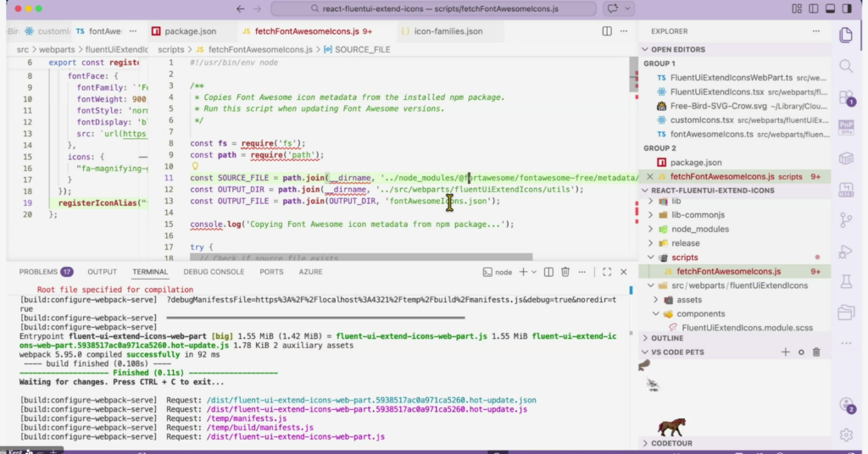
Task: Click the lightbulb code action on line 10
Action: point(194,167)
